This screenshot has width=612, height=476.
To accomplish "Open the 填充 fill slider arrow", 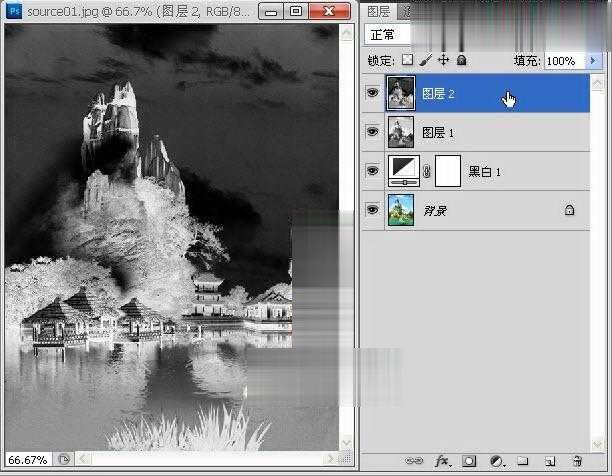I will click(593, 60).
